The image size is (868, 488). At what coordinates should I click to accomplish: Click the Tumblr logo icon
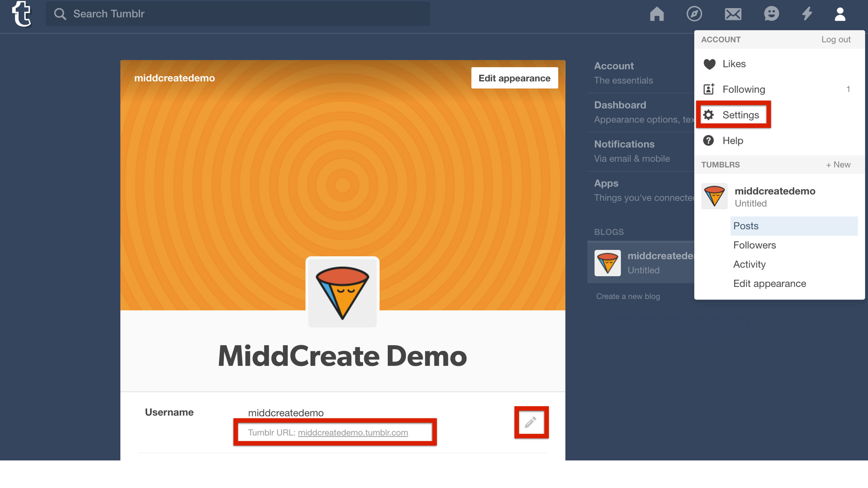[x=21, y=14]
